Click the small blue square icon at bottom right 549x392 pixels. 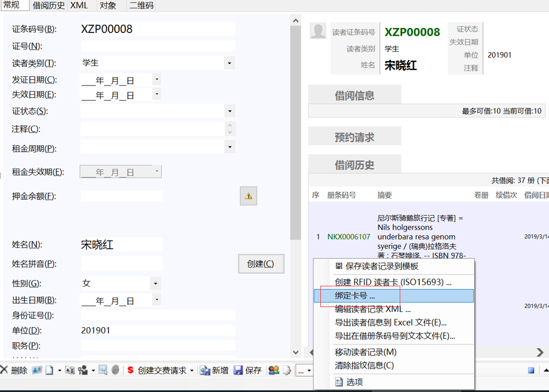tap(531, 370)
